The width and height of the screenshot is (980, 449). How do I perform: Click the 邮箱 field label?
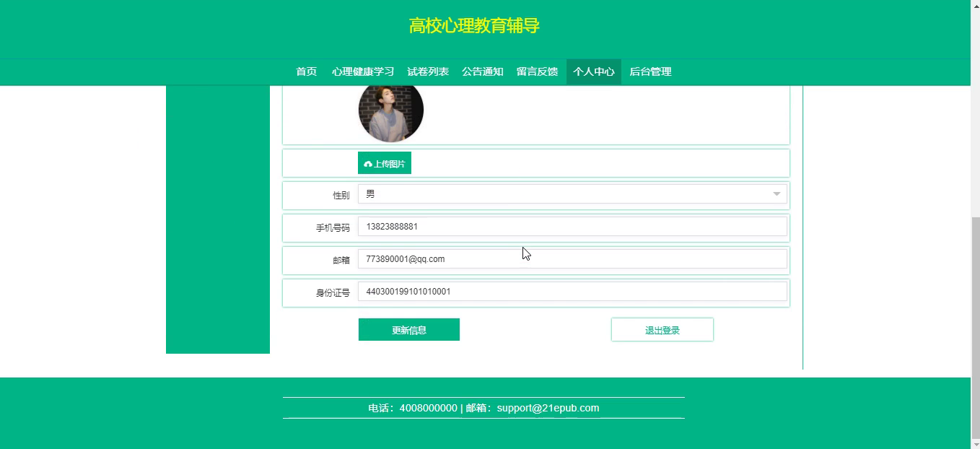coord(341,261)
